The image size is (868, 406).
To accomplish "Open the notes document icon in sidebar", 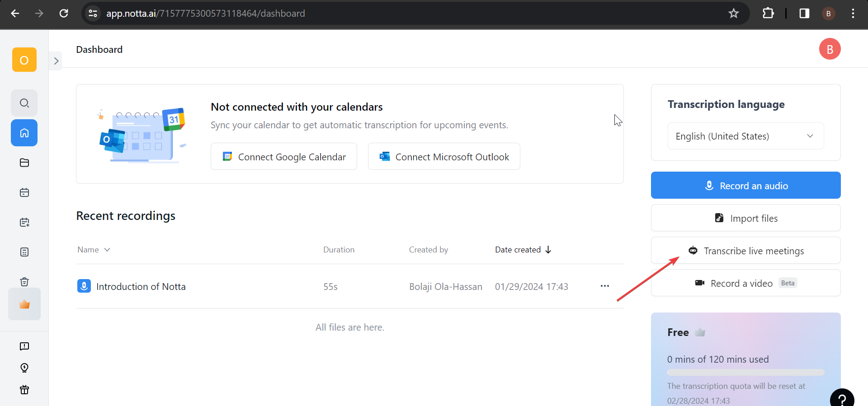I will click(x=24, y=252).
